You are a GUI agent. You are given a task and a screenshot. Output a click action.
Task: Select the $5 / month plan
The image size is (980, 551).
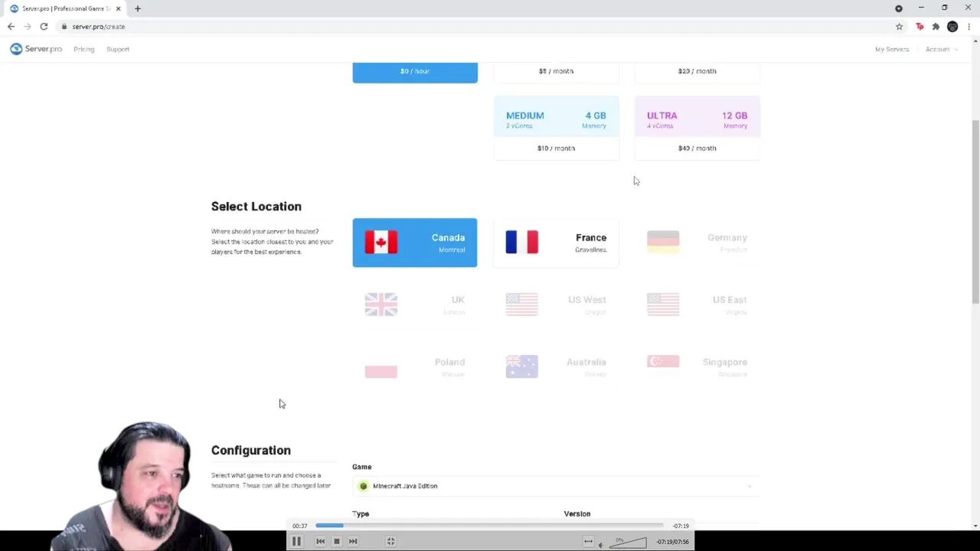[556, 72]
